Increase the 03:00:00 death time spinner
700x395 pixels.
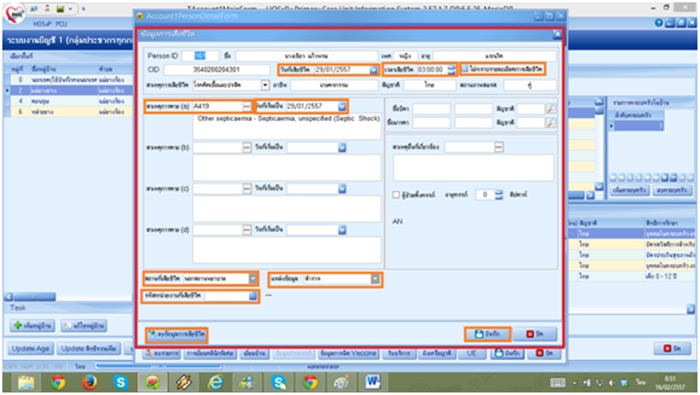[x=451, y=67]
